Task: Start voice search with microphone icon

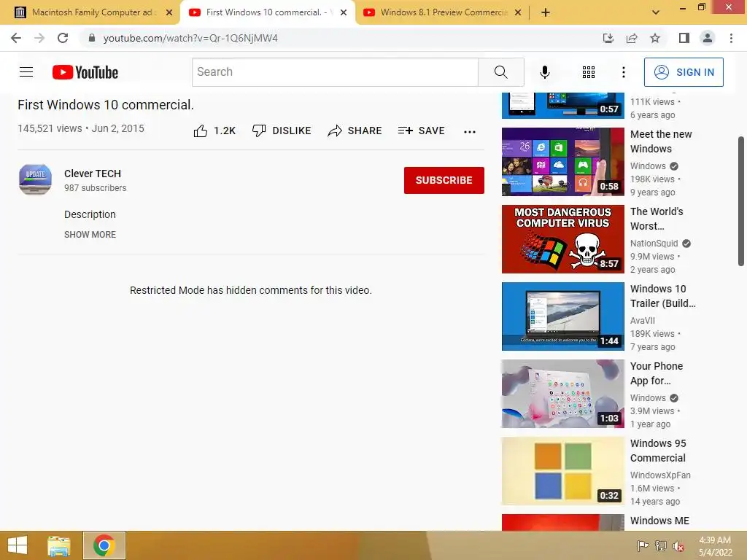Action: 544,72
